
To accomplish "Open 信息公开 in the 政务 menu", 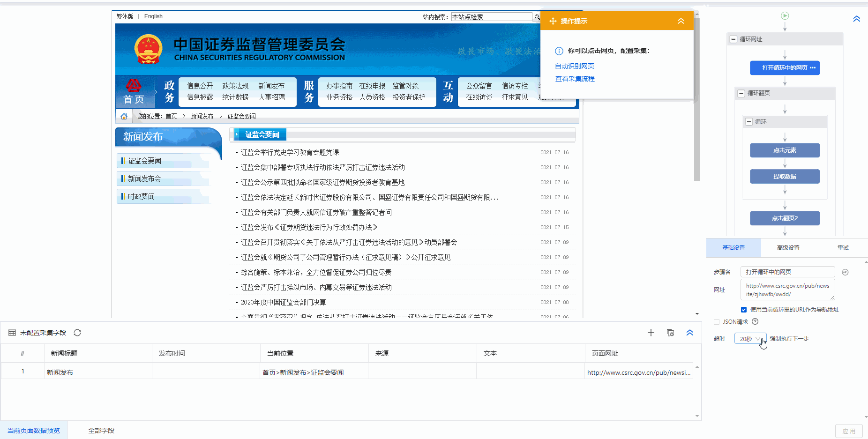I will pyautogui.click(x=200, y=86).
